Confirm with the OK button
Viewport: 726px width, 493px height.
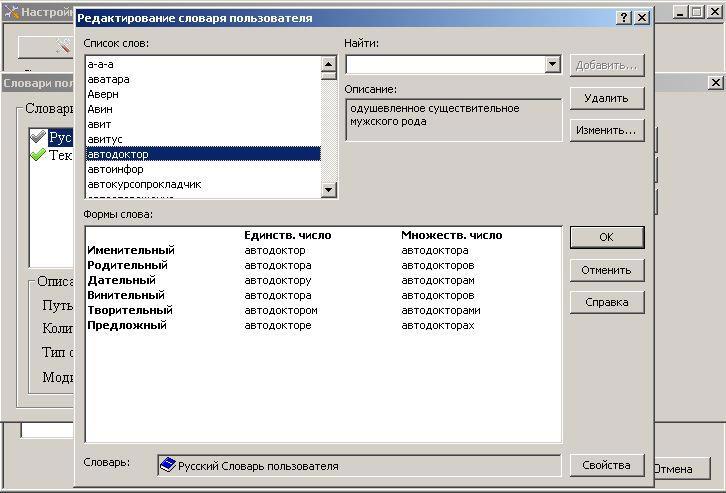click(x=607, y=237)
